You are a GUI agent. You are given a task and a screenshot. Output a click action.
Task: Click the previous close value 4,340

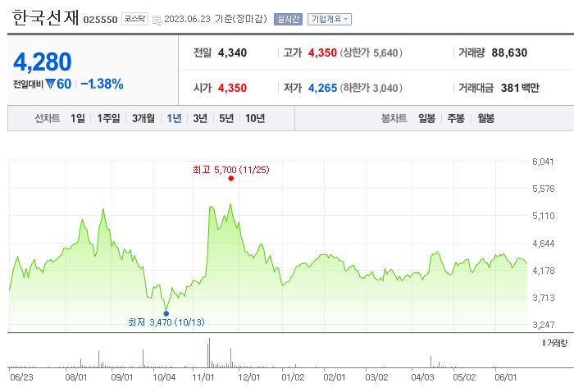click(x=232, y=52)
